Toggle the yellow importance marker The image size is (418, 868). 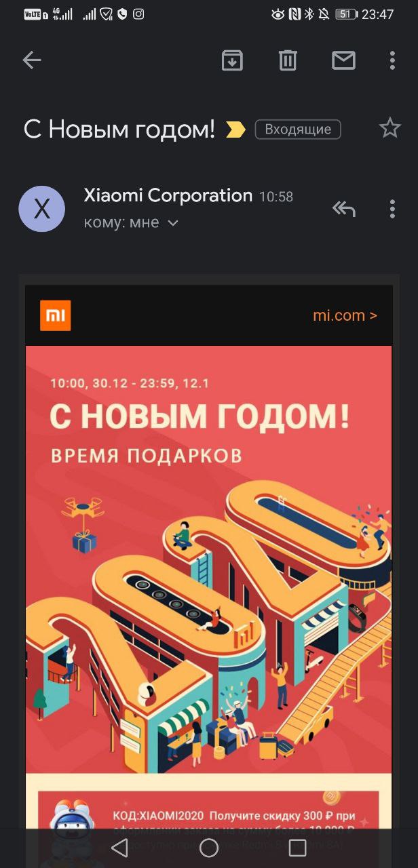tap(235, 129)
